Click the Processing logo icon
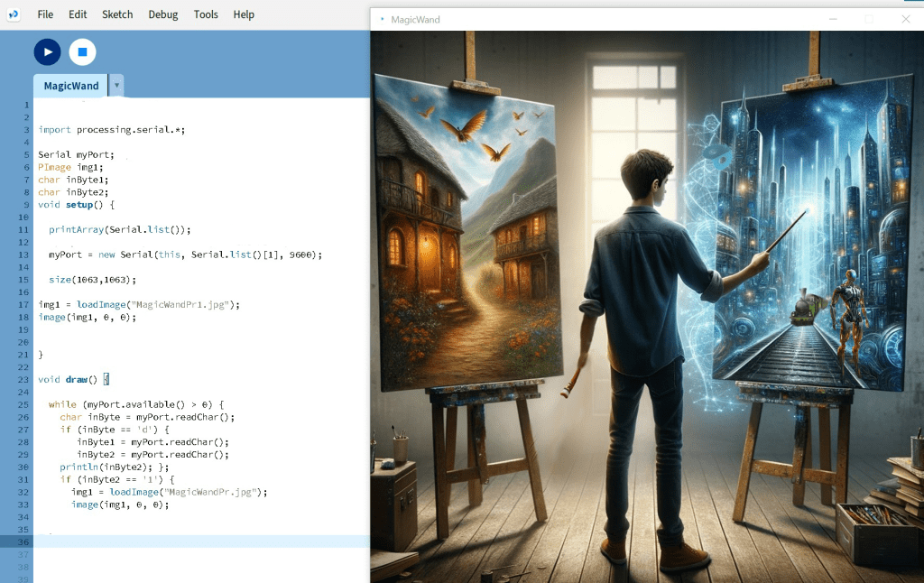The image size is (924, 583). [13, 14]
